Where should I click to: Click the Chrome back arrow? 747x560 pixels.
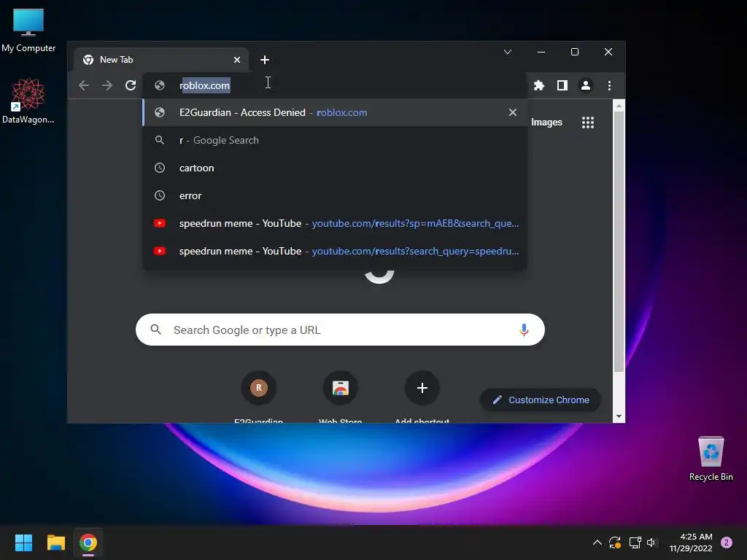point(84,85)
